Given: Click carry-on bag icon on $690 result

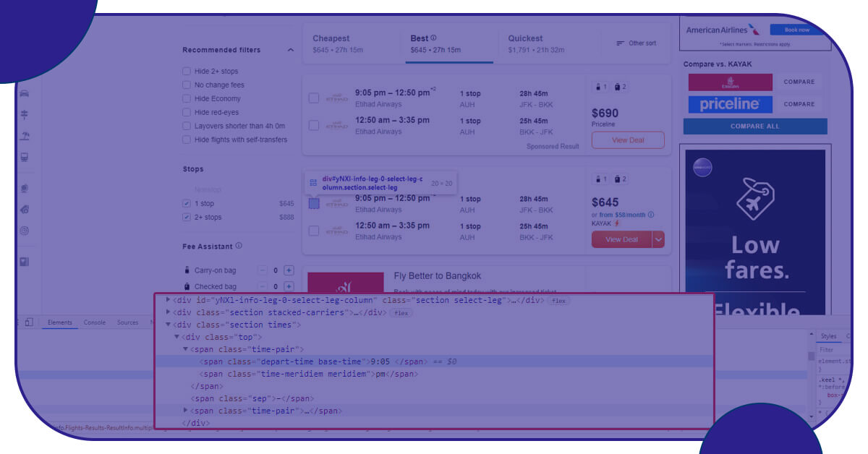Looking at the screenshot, I should point(598,87).
